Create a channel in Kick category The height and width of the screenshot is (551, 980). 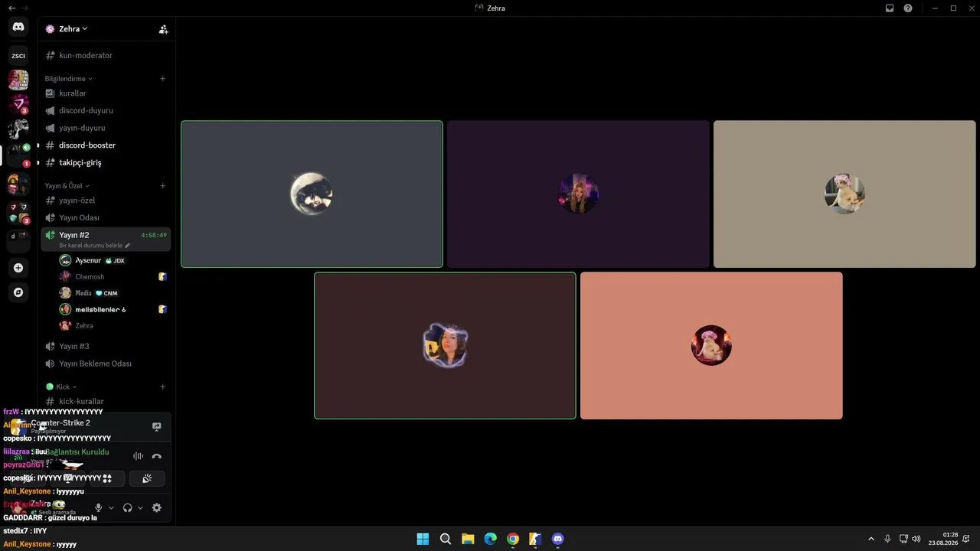point(162,387)
